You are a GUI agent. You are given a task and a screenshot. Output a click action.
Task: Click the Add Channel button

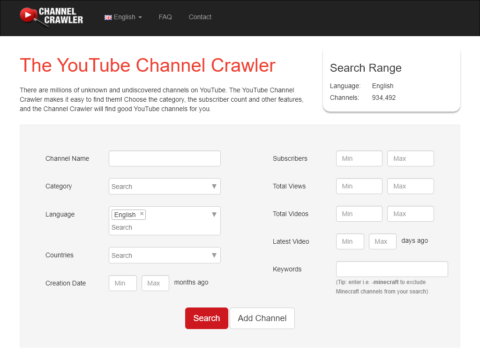click(x=262, y=318)
